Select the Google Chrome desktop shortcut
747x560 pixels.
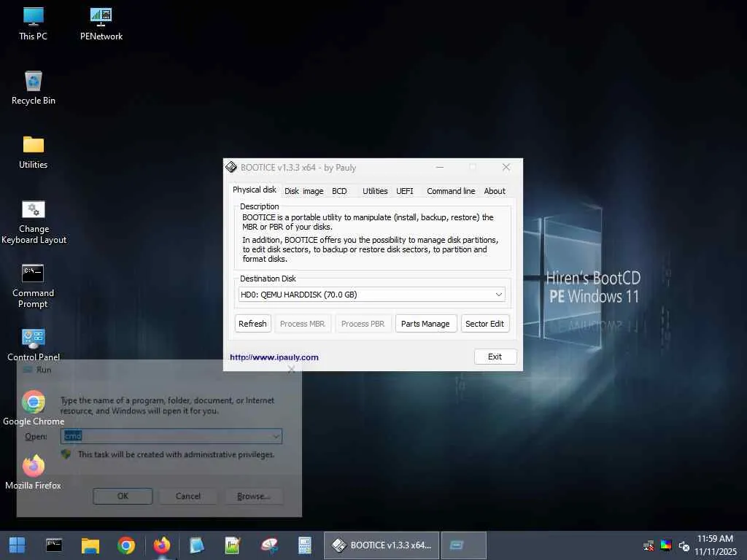(x=34, y=408)
